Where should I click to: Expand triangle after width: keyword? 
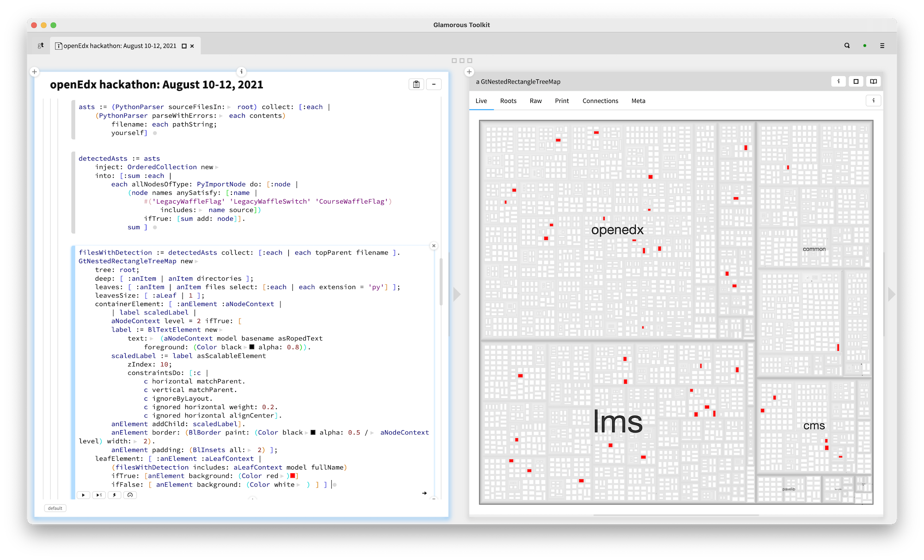(x=135, y=441)
